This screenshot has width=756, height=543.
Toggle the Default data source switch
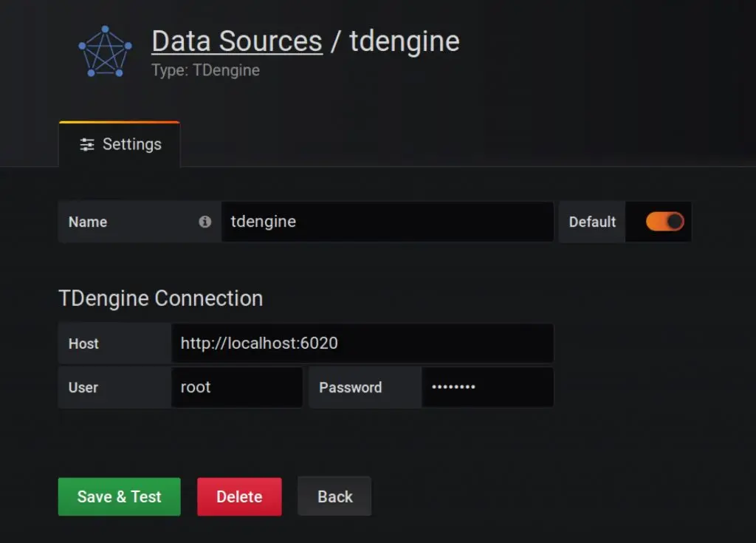(x=665, y=222)
